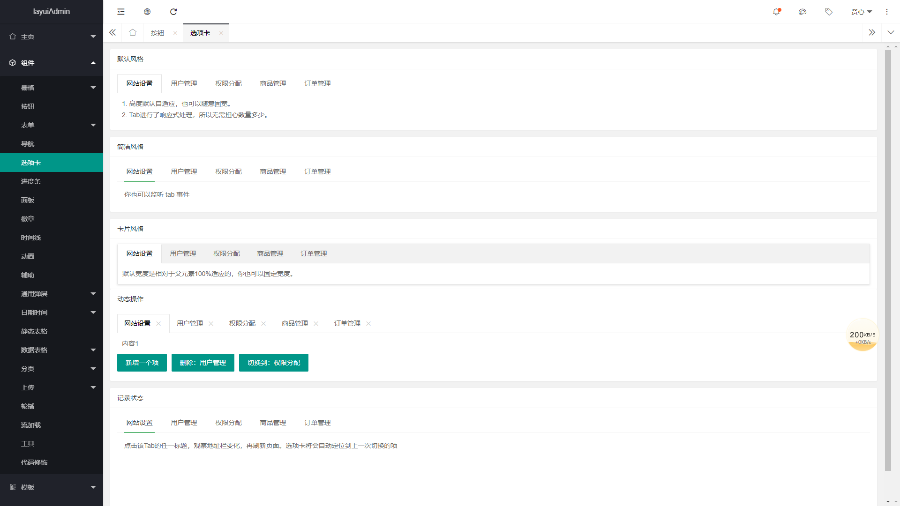Open the 动画 sidebar item
This screenshot has height=506, width=900.
click(52, 256)
